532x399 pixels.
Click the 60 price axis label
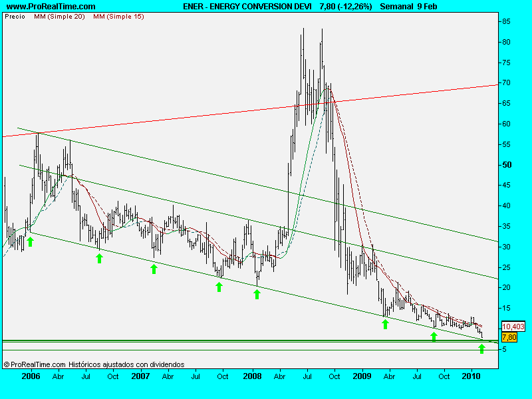pyautogui.click(x=506, y=124)
